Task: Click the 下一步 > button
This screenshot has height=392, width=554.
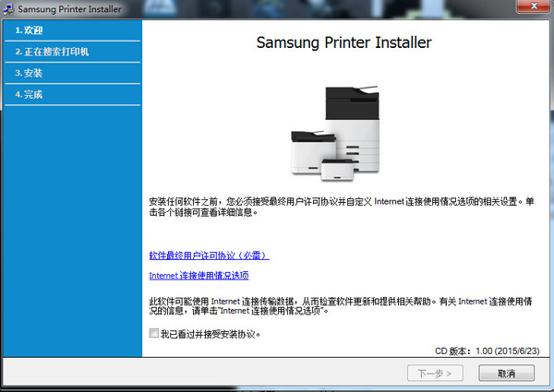Action: [x=435, y=373]
